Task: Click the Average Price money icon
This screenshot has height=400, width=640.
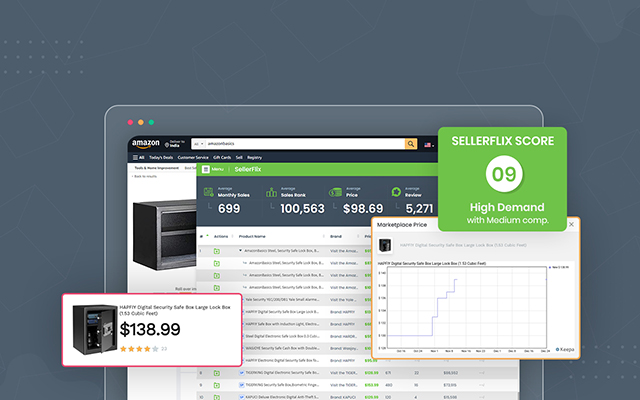Action: pos(335,192)
